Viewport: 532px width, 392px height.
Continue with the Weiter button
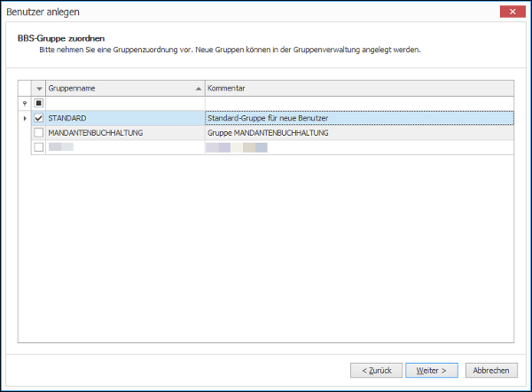point(432,371)
